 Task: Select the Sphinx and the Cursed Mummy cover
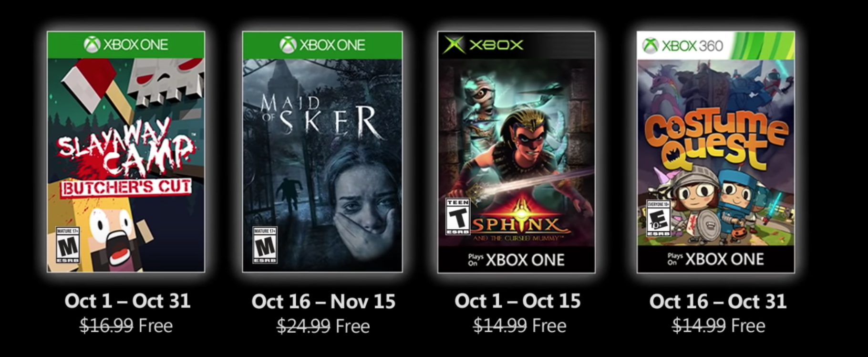(x=517, y=152)
